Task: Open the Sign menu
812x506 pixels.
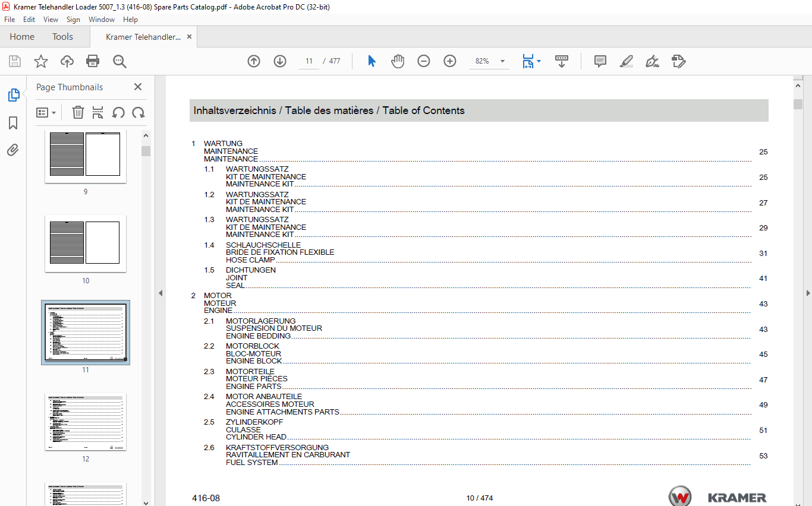Action: [73, 20]
